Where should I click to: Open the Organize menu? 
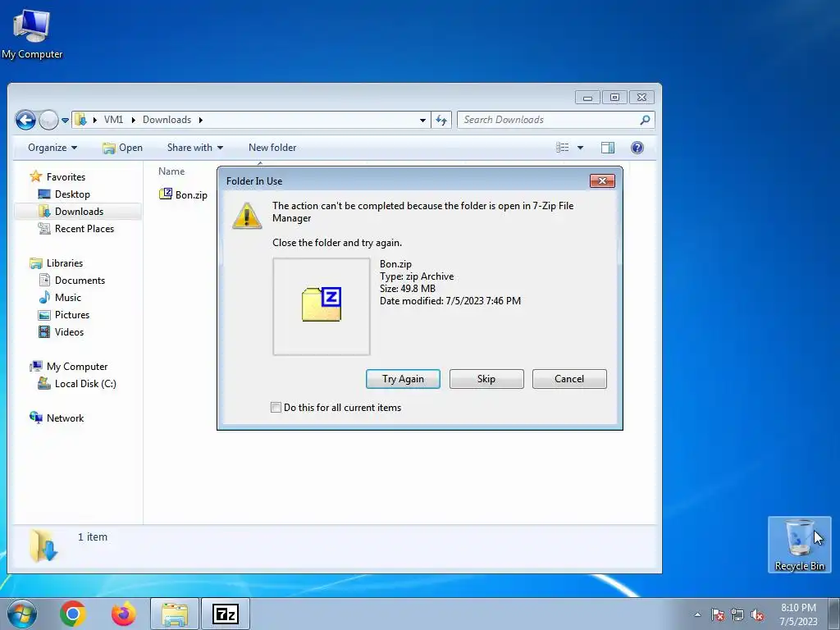[52, 148]
